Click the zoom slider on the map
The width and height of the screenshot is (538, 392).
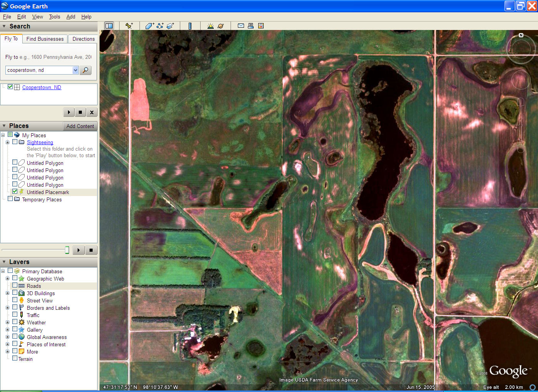[x=521, y=125]
